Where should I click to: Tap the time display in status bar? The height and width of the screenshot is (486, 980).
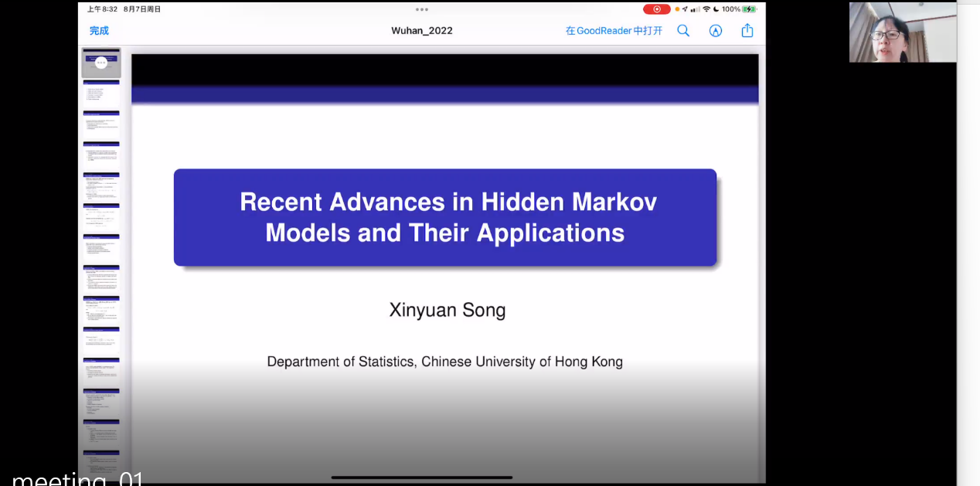102,9
